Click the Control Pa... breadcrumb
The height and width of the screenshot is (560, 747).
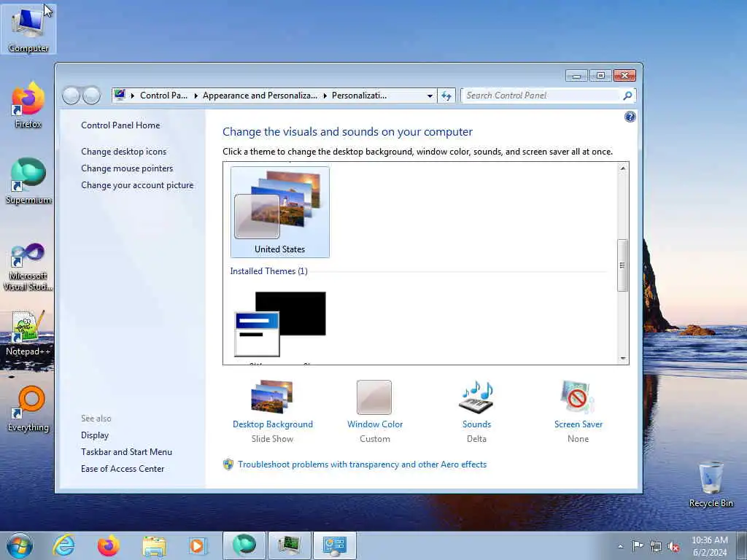pos(163,96)
